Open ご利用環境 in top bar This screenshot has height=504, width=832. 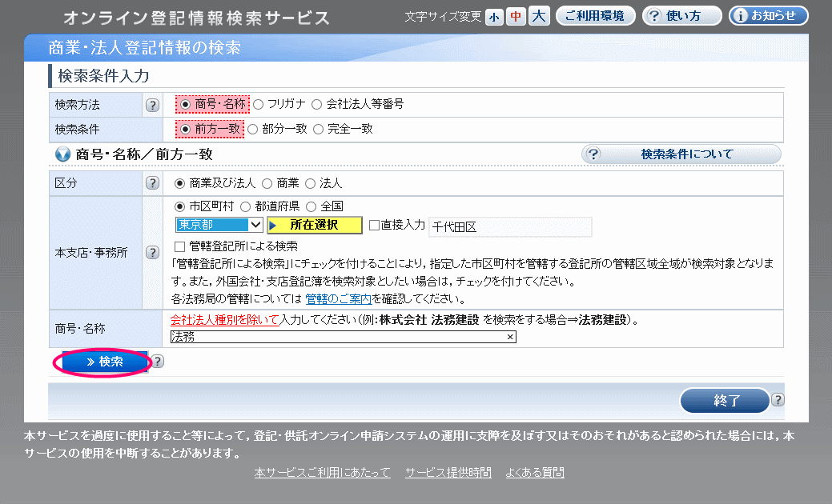click(x=595, y=16)
